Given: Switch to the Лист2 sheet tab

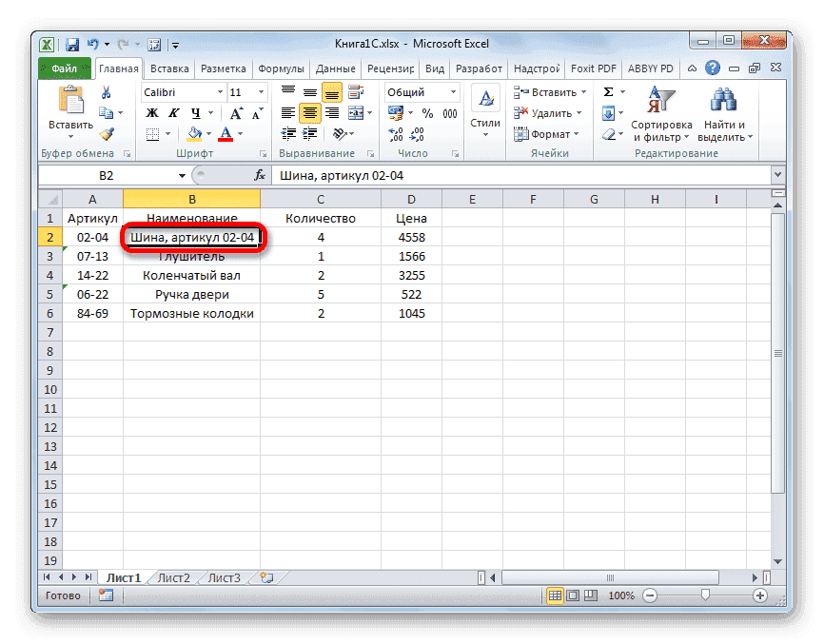Looking at the screenshot, I should tap(173, 576).
